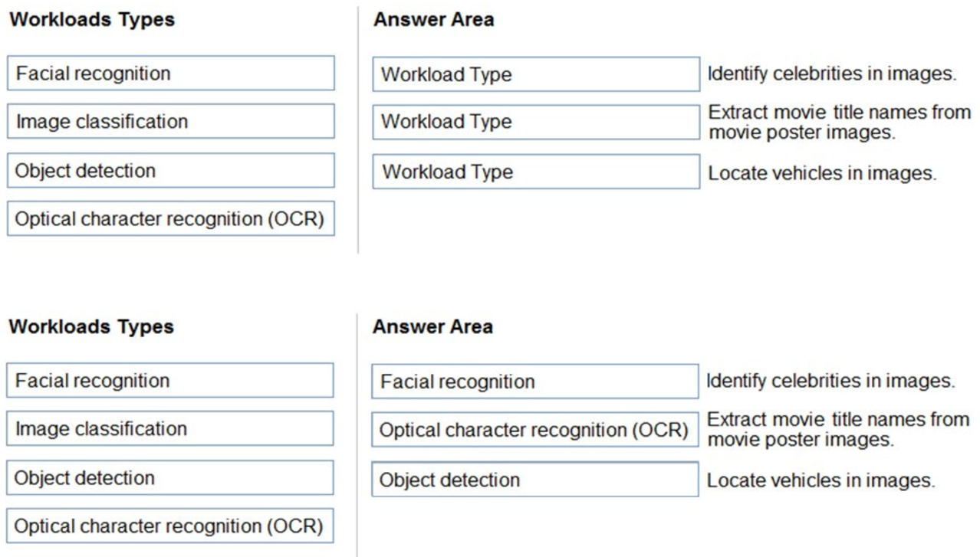980x557 pixels.
Task: Select Image classification option in the answered question
Action: tap(170, 429)
